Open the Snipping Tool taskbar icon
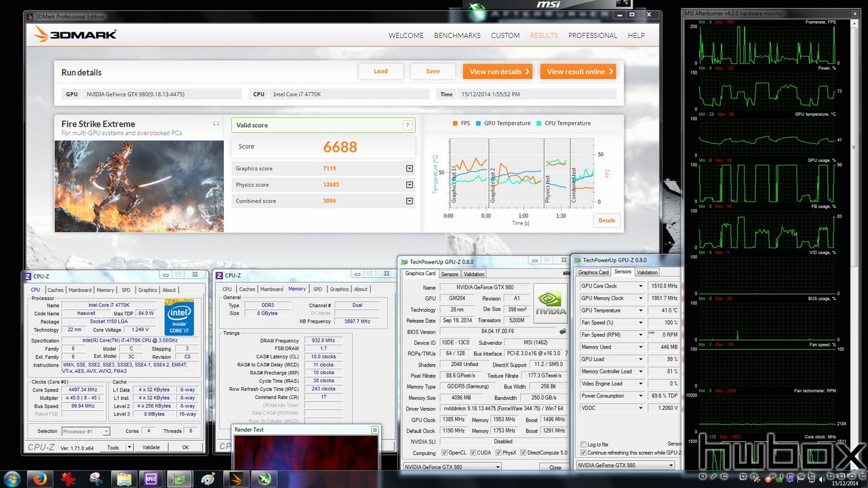 click(96, 479)
